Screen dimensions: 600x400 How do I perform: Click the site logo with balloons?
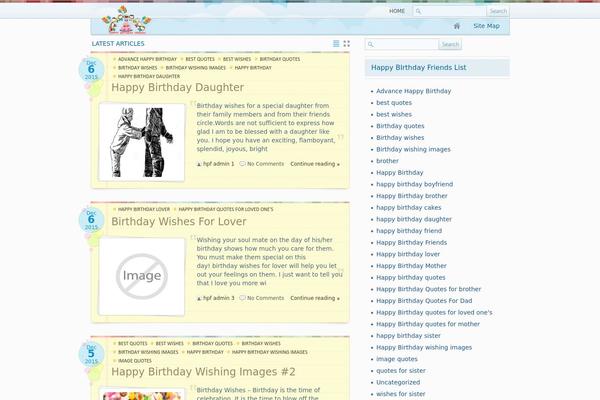click(x=126, y=20)
